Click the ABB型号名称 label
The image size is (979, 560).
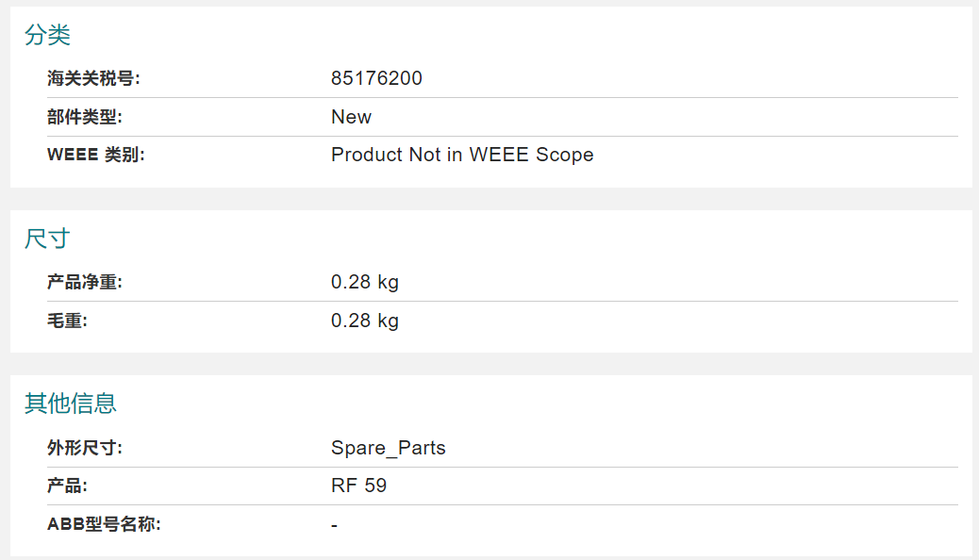[104, 524]
